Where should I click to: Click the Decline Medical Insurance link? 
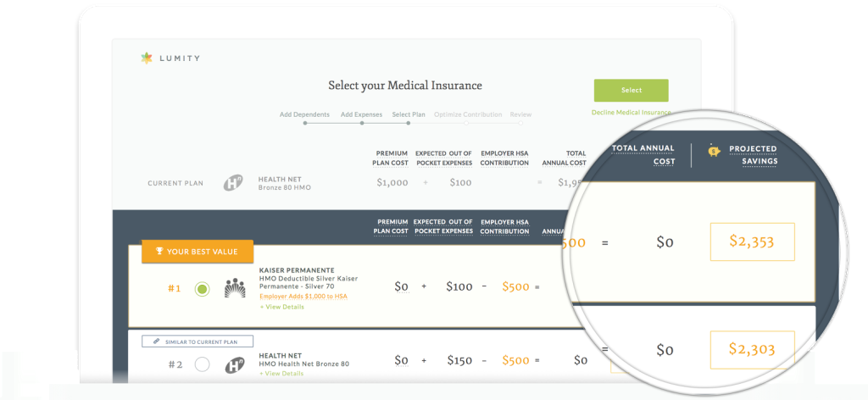631,112
